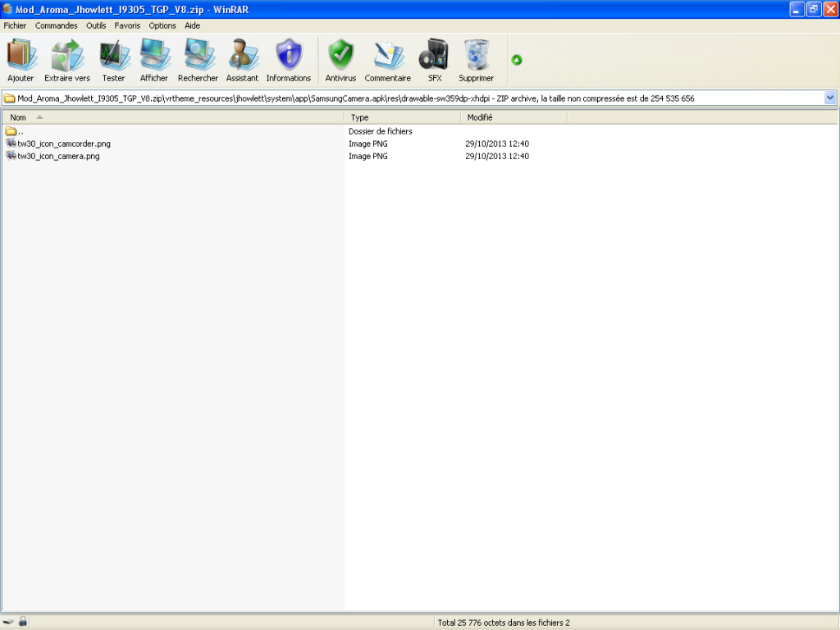840x630 pixels.
Task: Restore down the WinRAR window
Action: click(814, 9)
